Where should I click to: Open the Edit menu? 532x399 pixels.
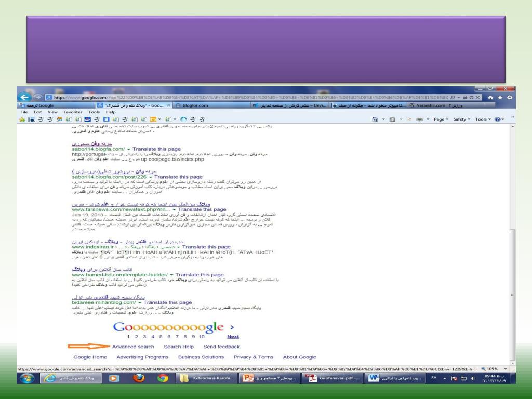click(37, 112)
